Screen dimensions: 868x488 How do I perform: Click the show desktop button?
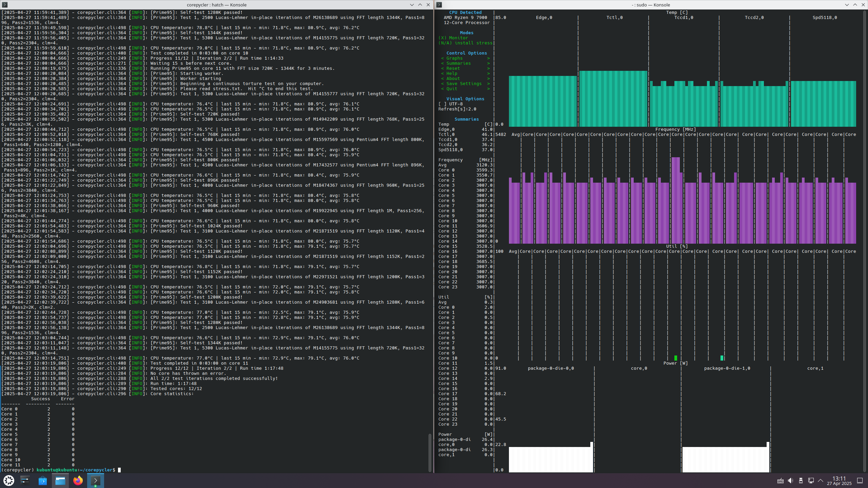click(860, 481)
